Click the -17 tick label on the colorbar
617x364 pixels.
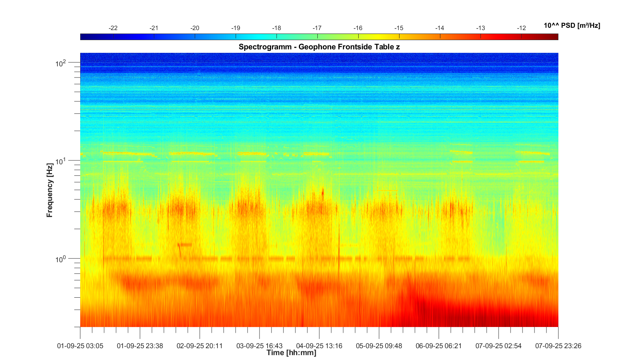click(317, 28)
